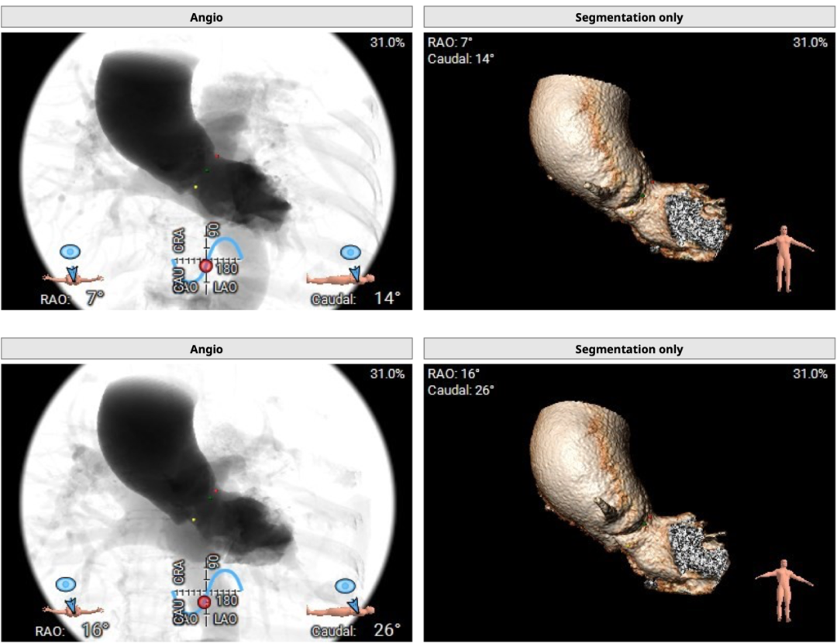Click the Caudal 14° patient orientation icon
This screenshot has width=837, height=644.
point(345,267)
